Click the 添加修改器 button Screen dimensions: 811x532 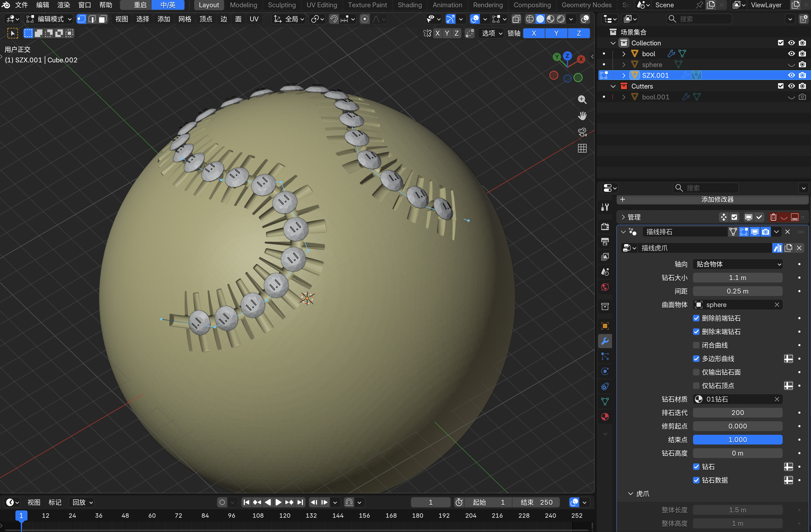click(712, 199)
